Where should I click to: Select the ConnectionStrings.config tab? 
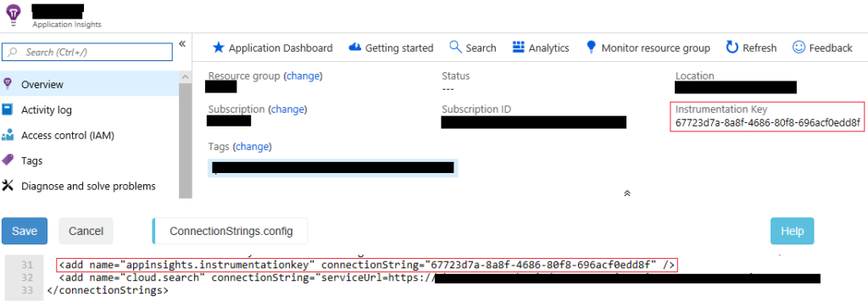231,231
